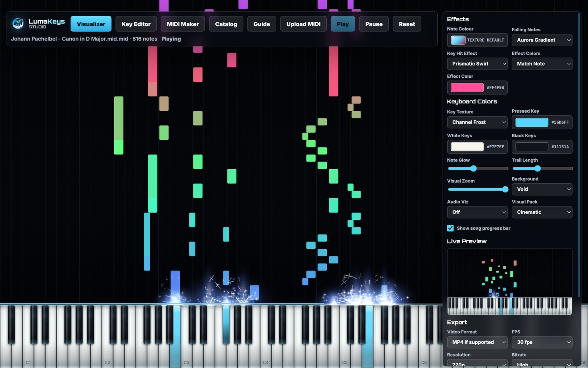Open the Key Texture dropdown
Screen dimensions: 588x368
tap(477, 122)
